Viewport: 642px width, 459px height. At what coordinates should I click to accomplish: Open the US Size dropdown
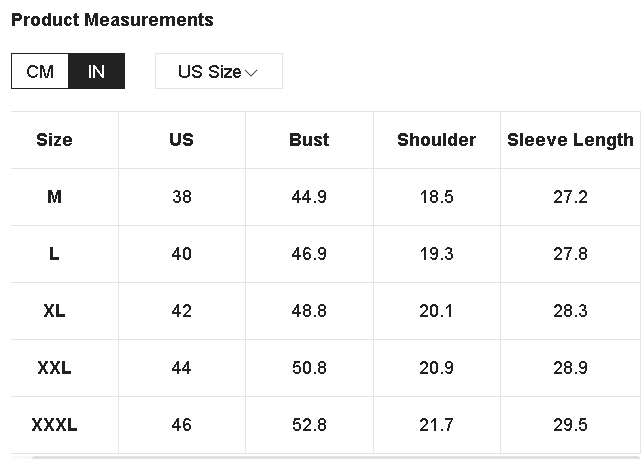pyautogui.click(x=218, y=72)
